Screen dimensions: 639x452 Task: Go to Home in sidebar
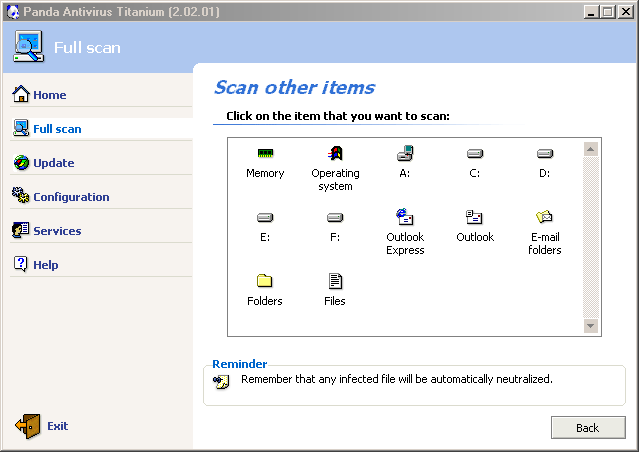(x=49, y=95)
